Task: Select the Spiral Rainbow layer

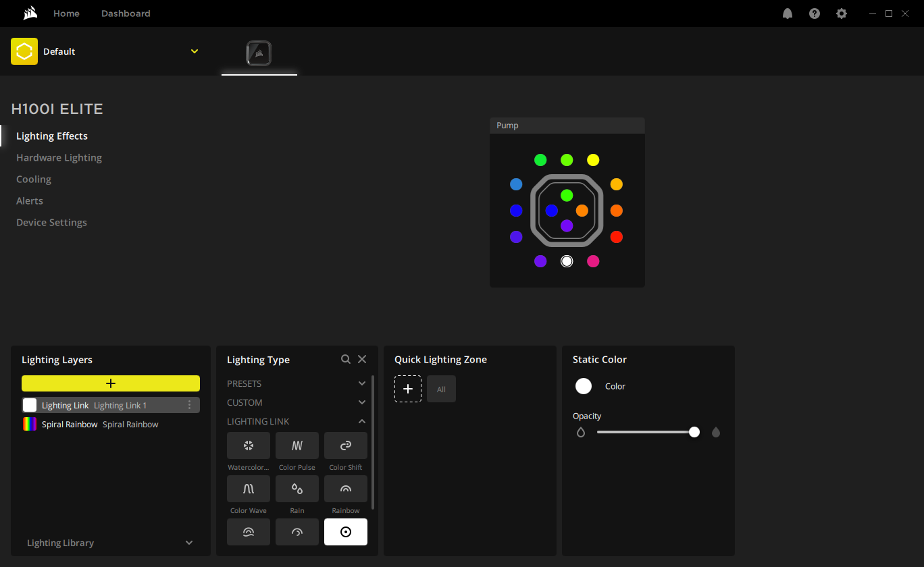Action: click(111, 424)
